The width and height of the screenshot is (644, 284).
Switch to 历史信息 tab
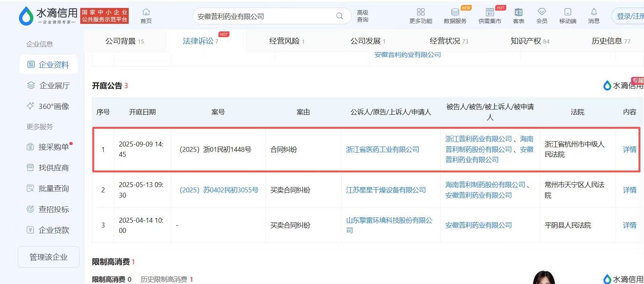(x=611, y=41)
